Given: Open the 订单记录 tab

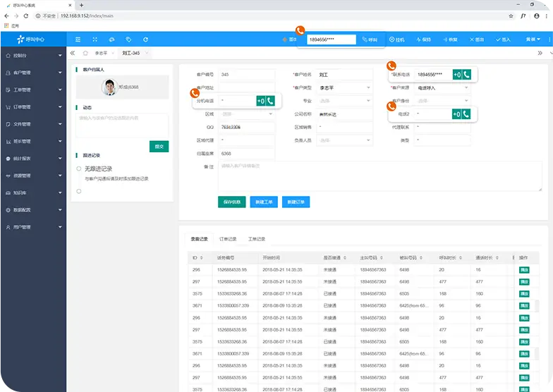Looking at the screenshot, I should 228,239.
